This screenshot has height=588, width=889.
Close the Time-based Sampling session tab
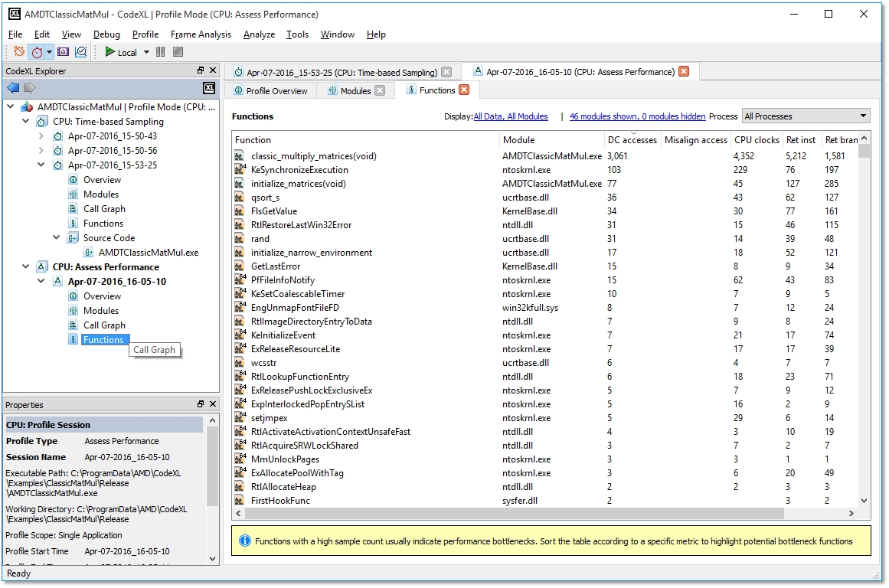point(446,72)
